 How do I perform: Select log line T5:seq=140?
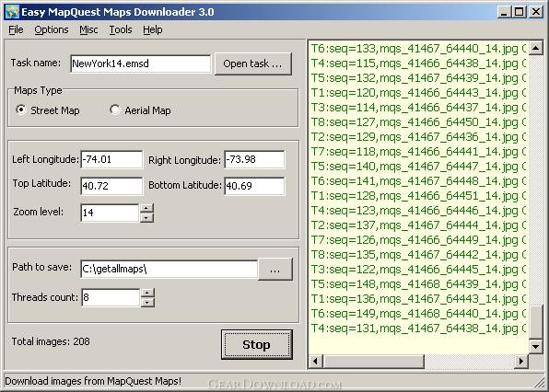(419, 167)
